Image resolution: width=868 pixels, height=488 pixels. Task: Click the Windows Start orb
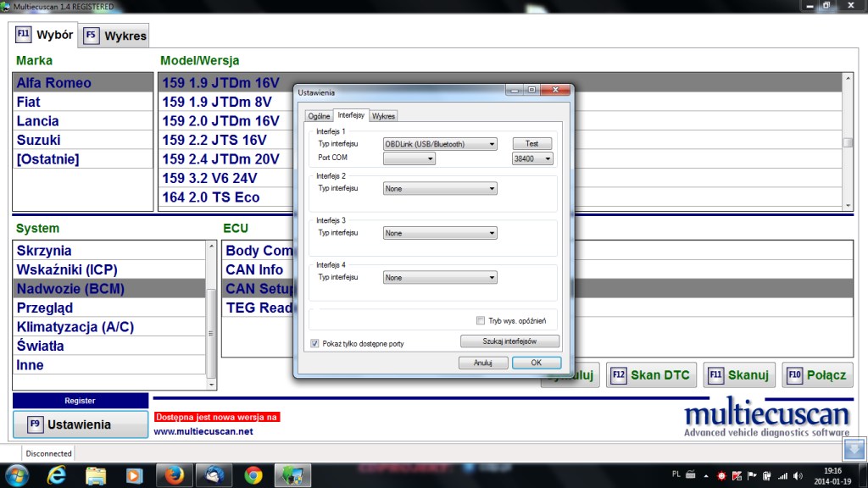coord(17,475)
